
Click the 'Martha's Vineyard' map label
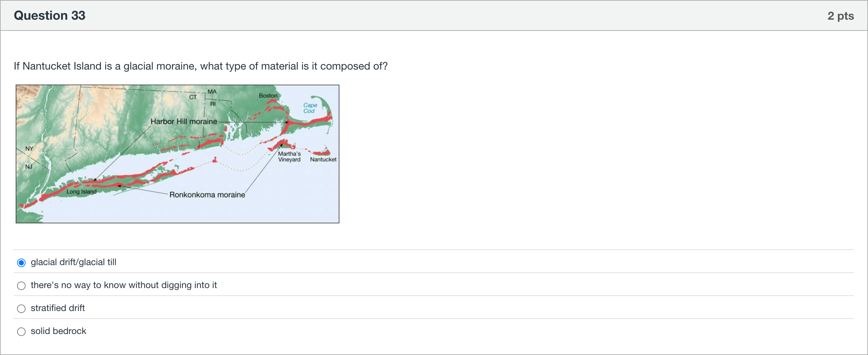point(289,157)
